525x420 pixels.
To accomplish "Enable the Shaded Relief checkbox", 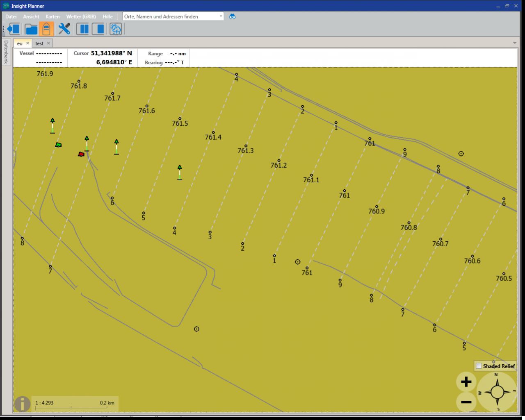I will (479, 366).
